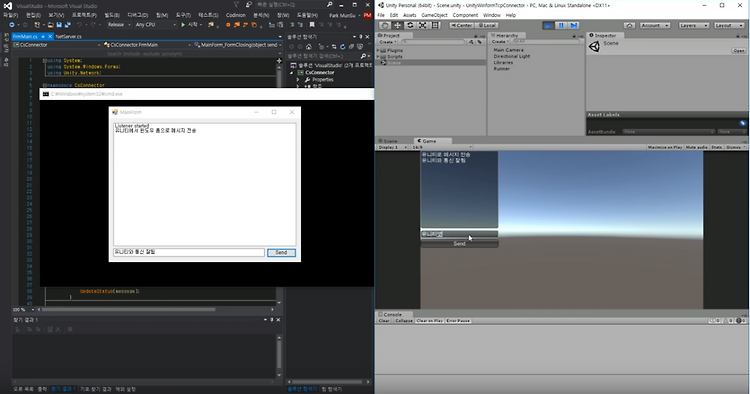This screenshot has height=394, width=750.
Task: Select the Scale tool in Unity toolbar
Action: [422, 25]
